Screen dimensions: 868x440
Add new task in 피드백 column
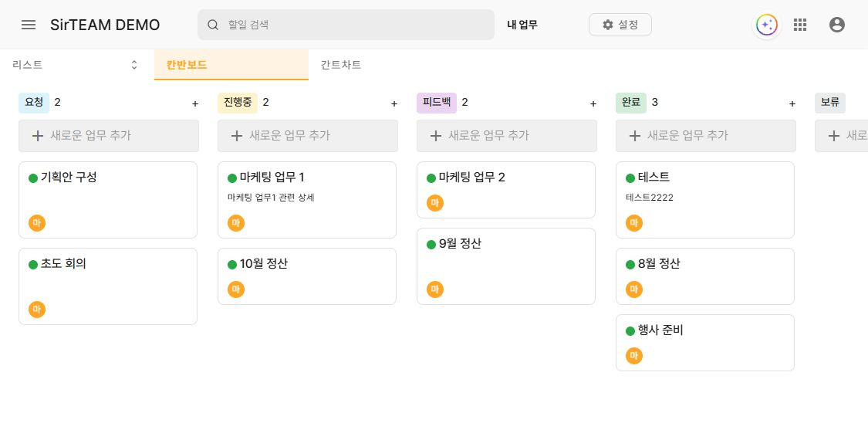tap(506, 136)
